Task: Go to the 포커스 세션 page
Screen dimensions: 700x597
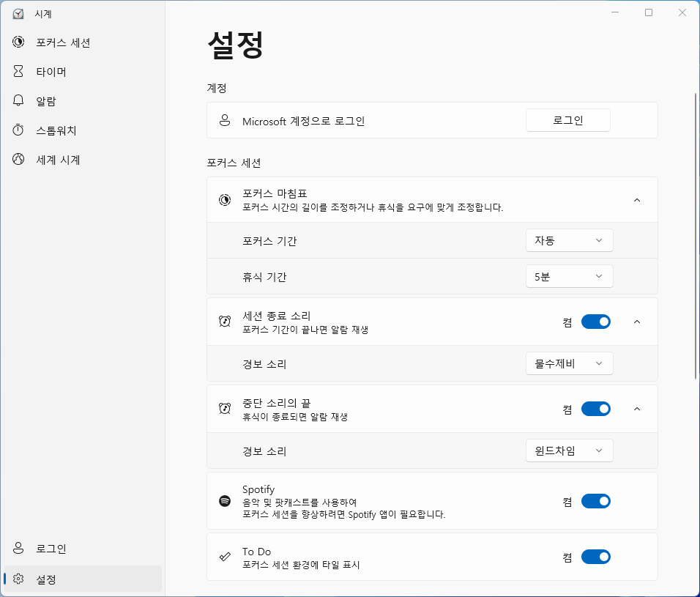Action: pyautogui.click(x=83, y=42)
